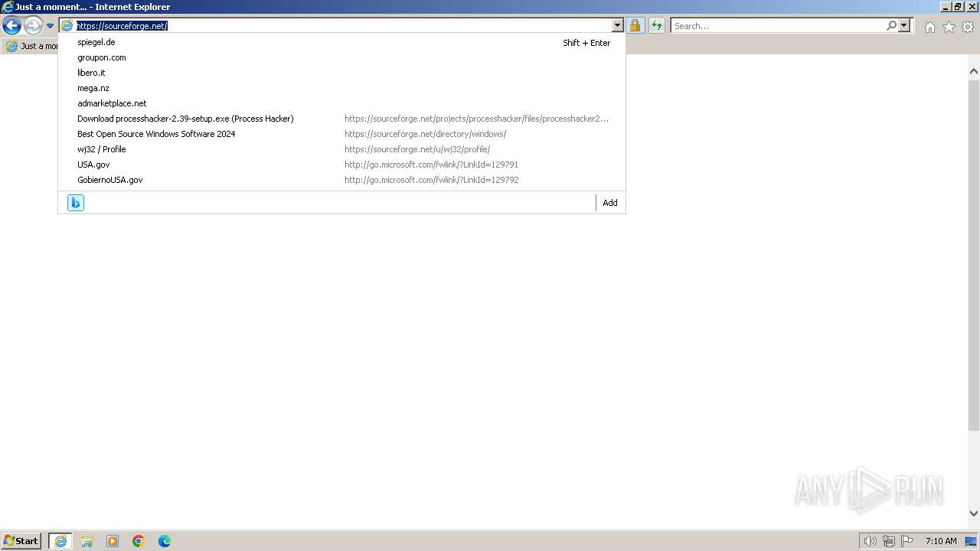Click the Show desktop button
This screenshot has height=551, width=980.
971,541
